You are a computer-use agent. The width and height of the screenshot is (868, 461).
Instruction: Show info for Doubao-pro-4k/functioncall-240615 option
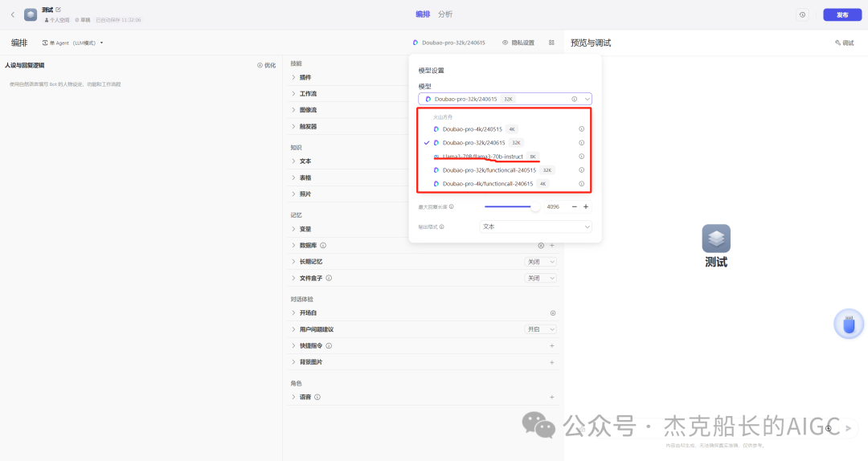[581, 184]
